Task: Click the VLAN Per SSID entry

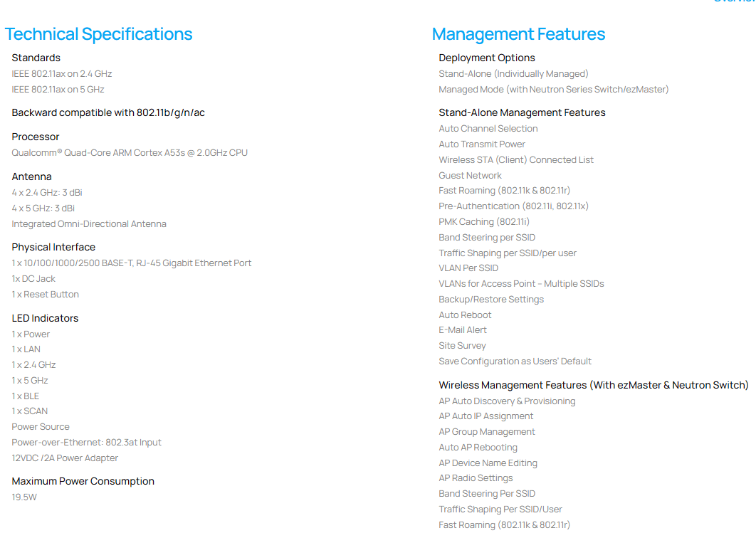Action: pos(468,268)
